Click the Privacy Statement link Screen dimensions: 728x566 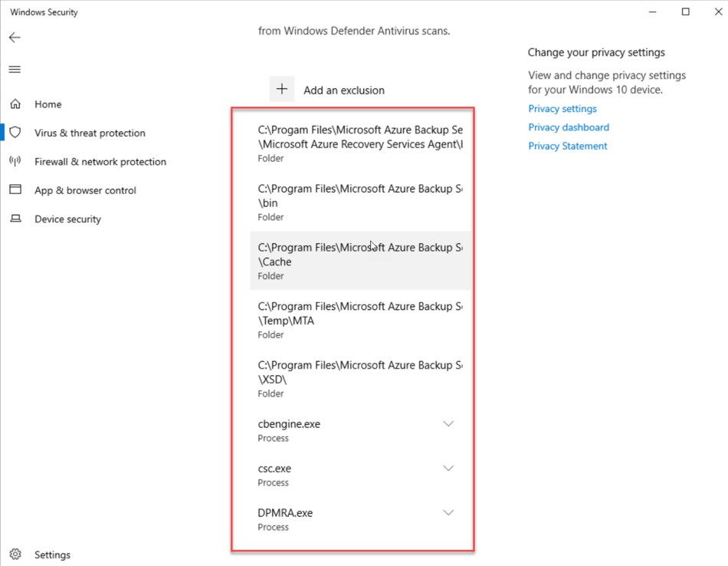click(567, 146)
